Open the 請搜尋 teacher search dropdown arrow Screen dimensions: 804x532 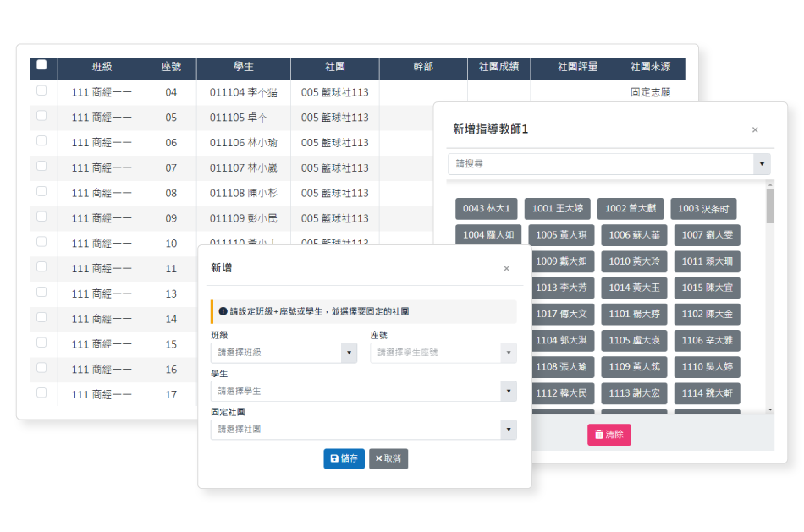pyautogui.click(x=762, y=164)
